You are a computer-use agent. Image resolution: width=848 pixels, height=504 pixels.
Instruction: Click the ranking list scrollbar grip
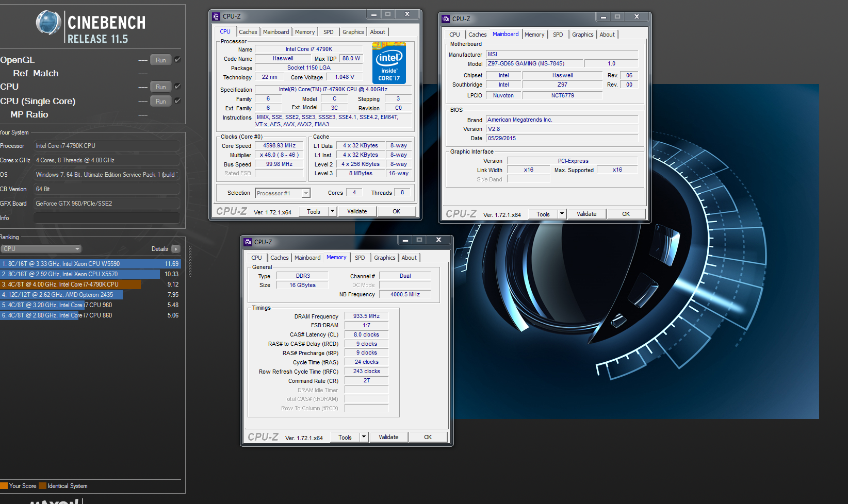tap(190, 262)
